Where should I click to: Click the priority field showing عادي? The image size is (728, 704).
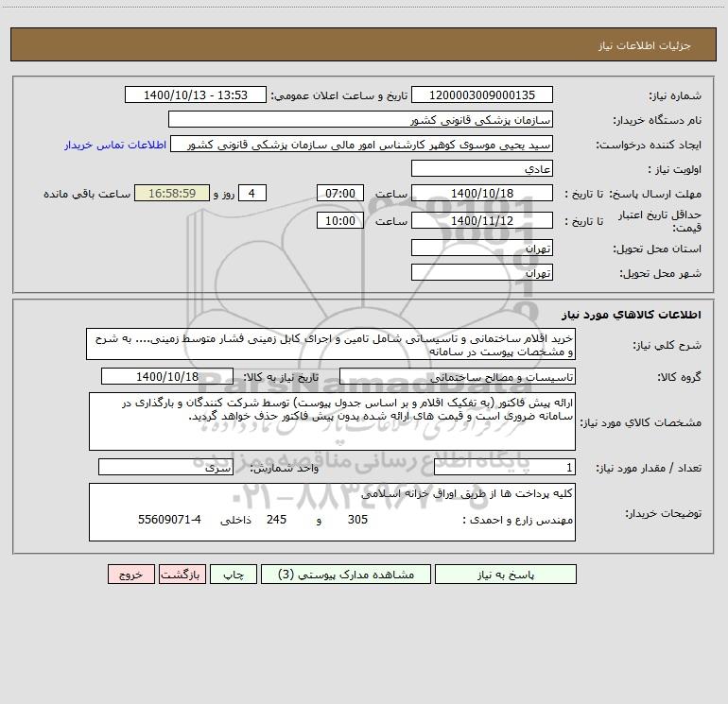(x=482, y=168)
